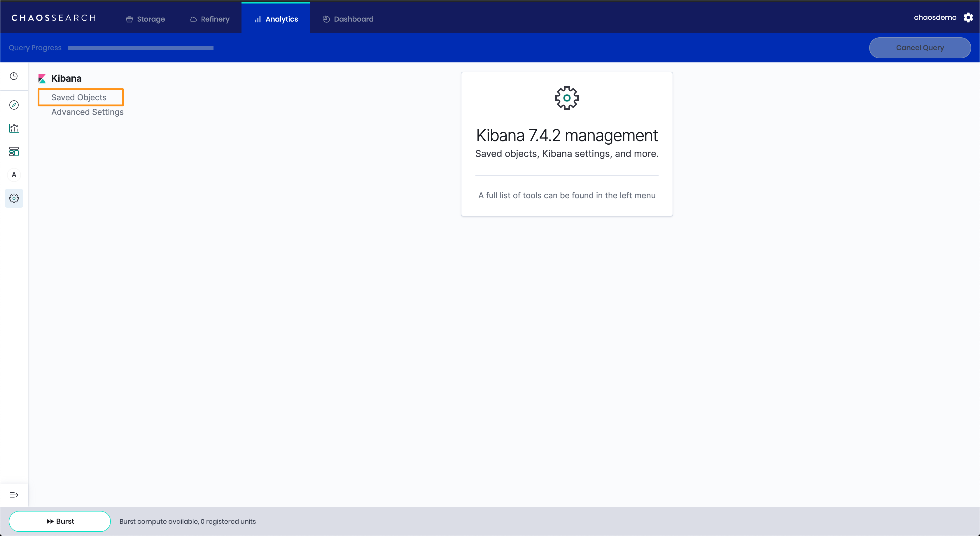
Task: Select the Management gear sidebar icon
Action: 14,198
